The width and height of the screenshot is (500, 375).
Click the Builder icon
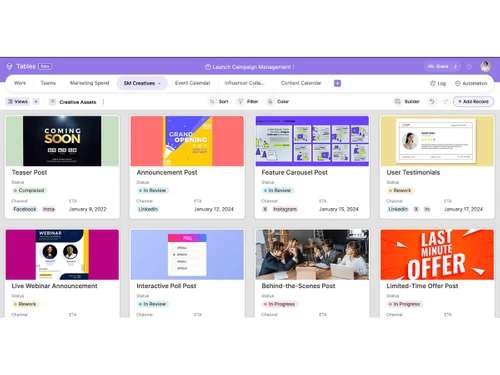(397, 101)
